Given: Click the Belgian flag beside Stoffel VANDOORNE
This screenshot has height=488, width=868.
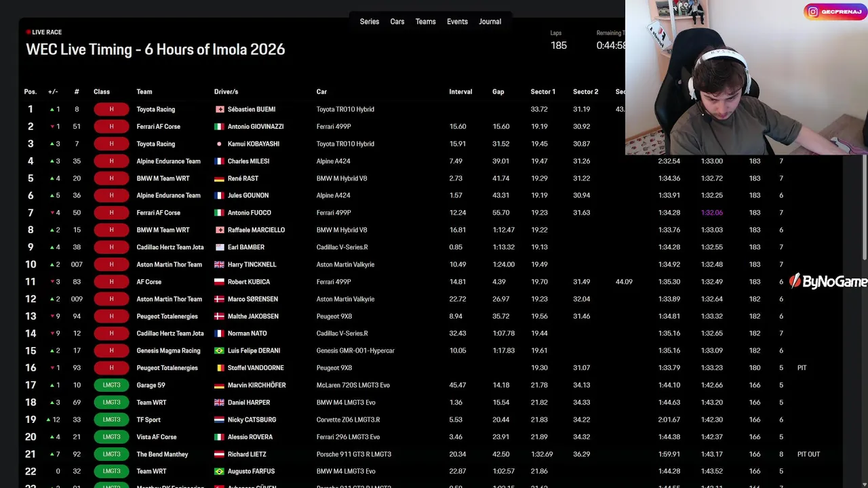Looking at the screenshot, I should 219,368.
